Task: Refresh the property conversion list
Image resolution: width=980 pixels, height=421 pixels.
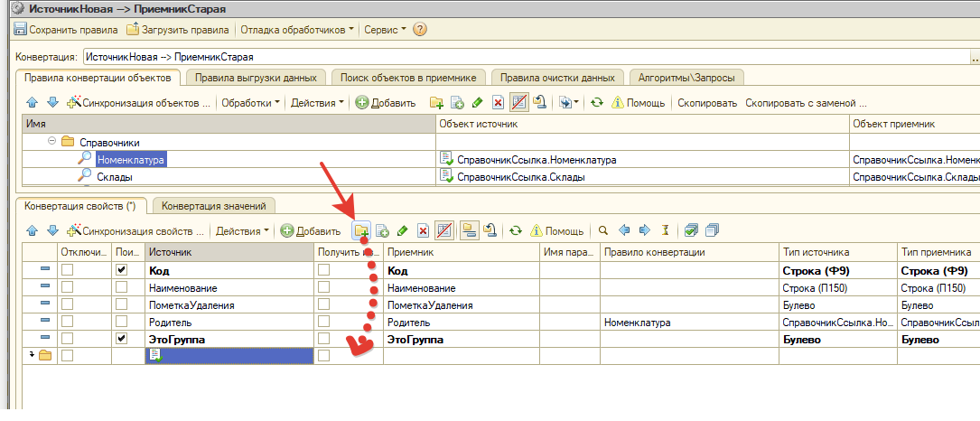Action: point(515,231)
